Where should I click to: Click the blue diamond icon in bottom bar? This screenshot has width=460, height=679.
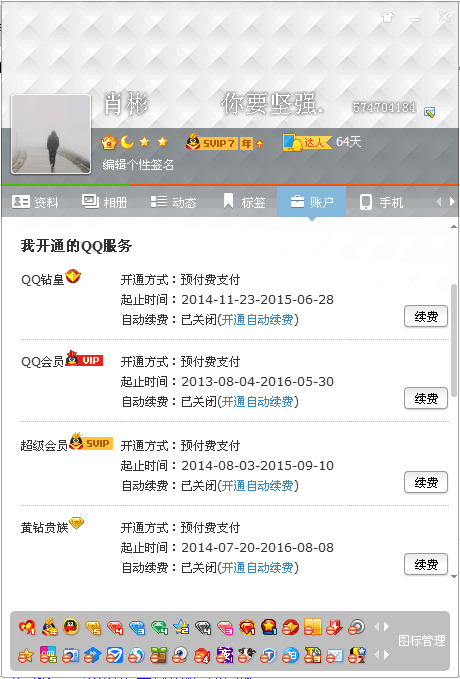(x=137, y=627)
